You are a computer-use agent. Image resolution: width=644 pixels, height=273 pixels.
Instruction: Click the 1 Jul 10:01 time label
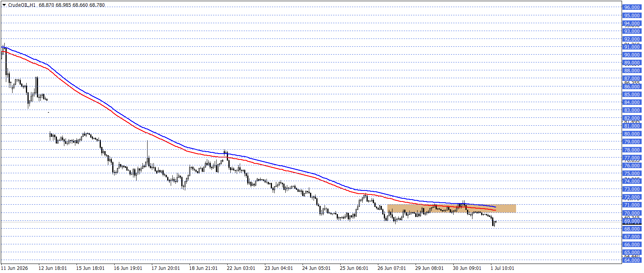point(502,268)
